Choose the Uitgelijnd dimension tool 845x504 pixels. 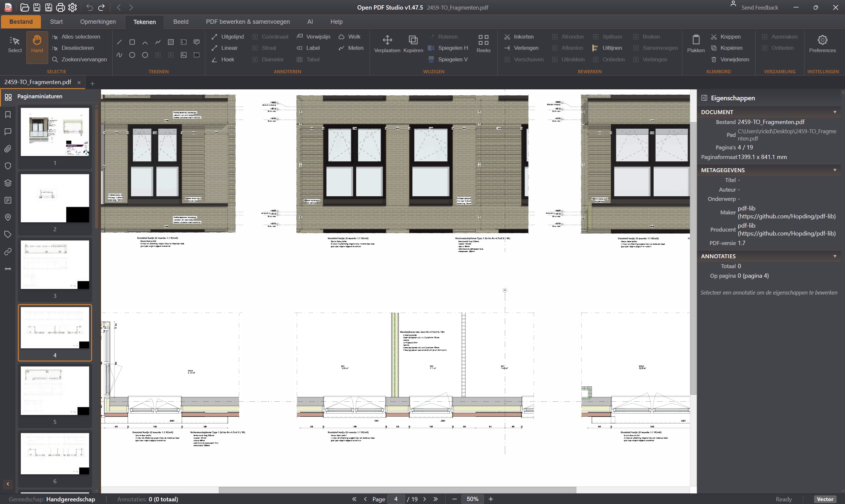click(227, 37)
